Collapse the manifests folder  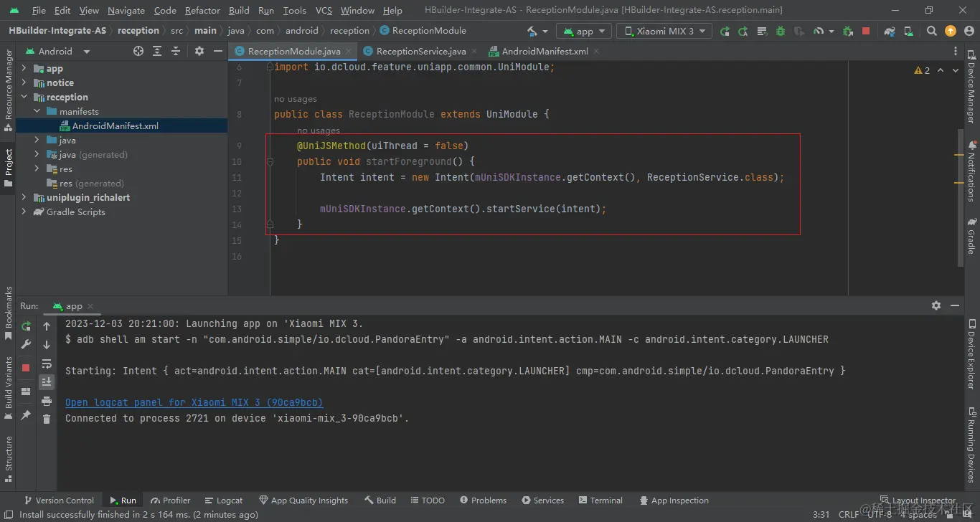(37, 111)
